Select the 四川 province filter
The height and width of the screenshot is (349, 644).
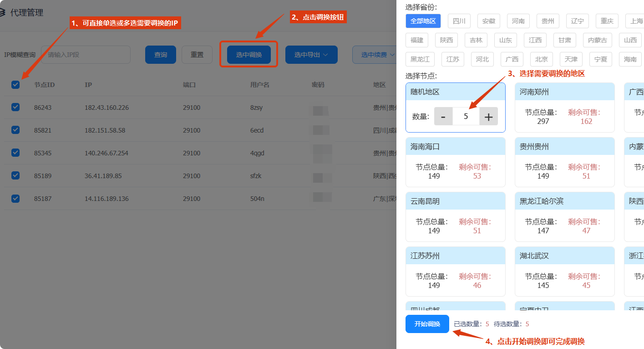(459, 21)
